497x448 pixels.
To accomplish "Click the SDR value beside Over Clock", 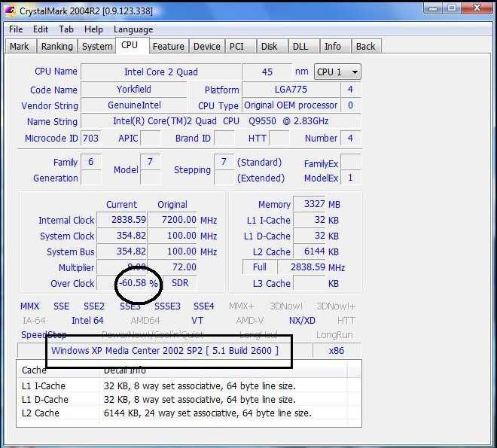I will pos(179,282).
